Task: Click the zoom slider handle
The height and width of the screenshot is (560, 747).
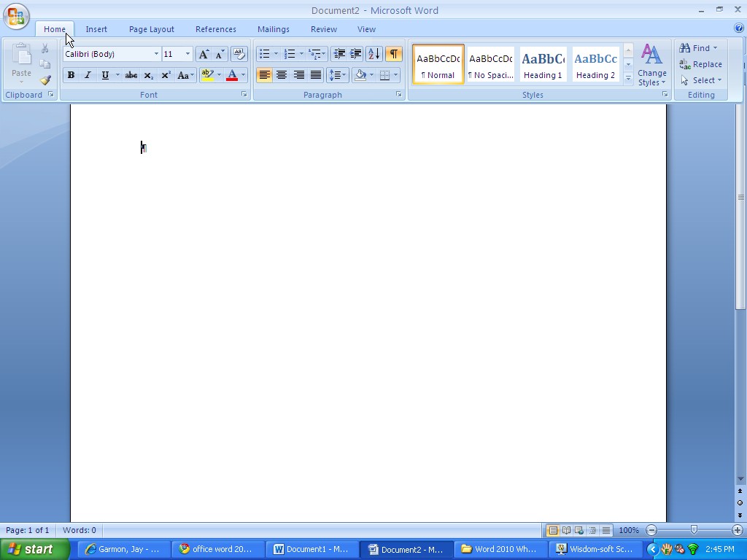Action: coord(694,530)
